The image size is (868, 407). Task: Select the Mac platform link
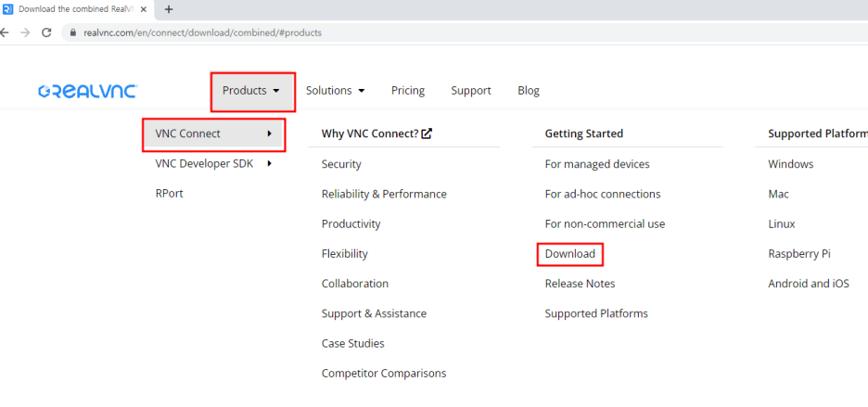pyautogui.click(x=778, y=194)
